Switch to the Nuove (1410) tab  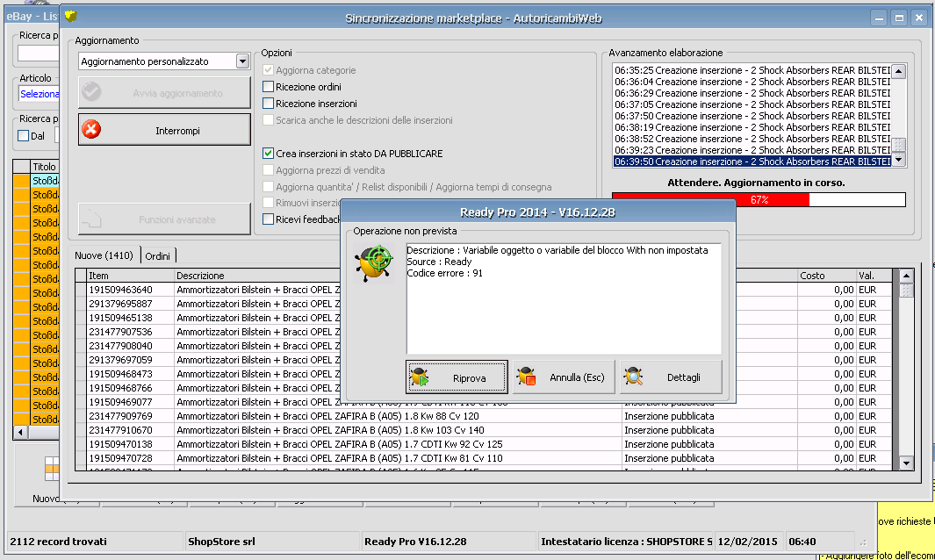[x=104, y=255]
